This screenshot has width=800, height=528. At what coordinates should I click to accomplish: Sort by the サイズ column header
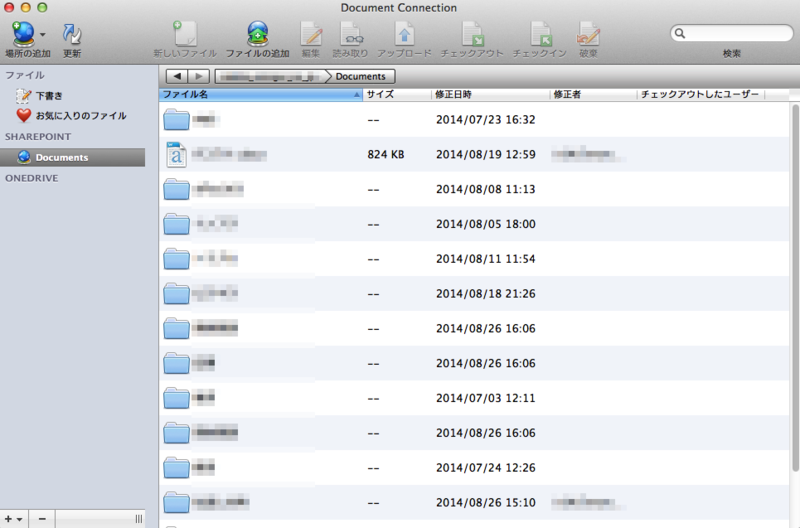click(x=396, y=94)
